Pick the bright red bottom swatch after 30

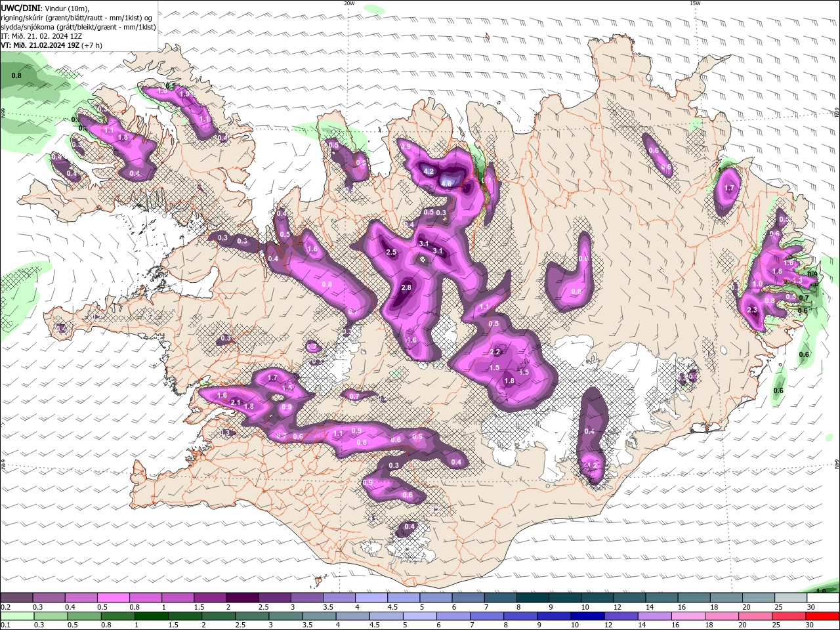823,616
